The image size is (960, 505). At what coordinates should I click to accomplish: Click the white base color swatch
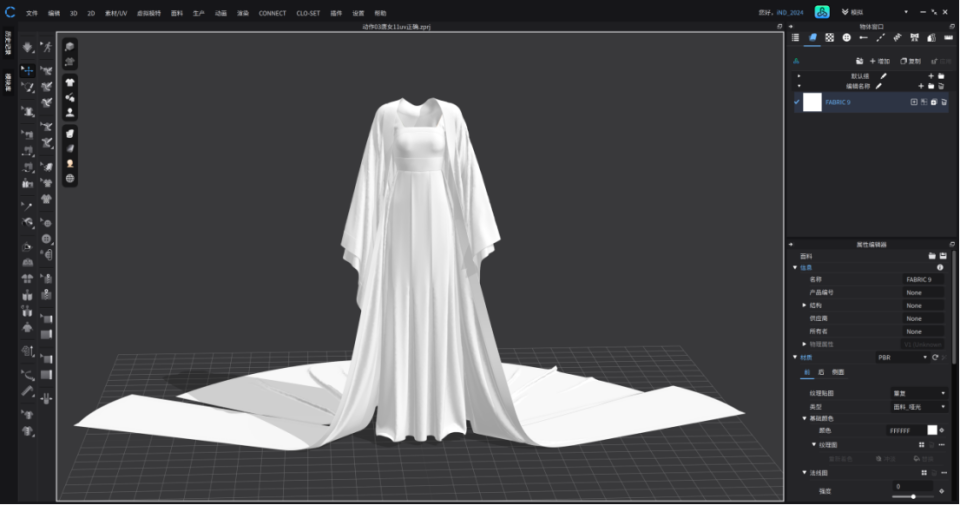pyautogui.click(x=932, y=430)
